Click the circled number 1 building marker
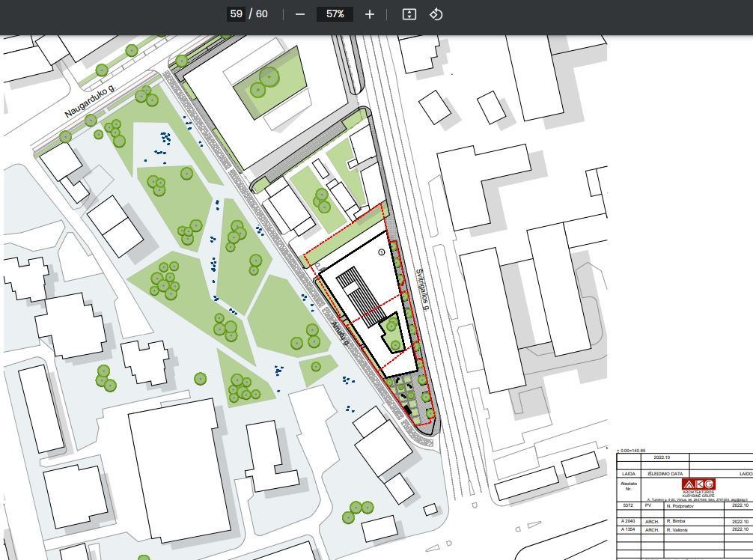 pos(381,252)
